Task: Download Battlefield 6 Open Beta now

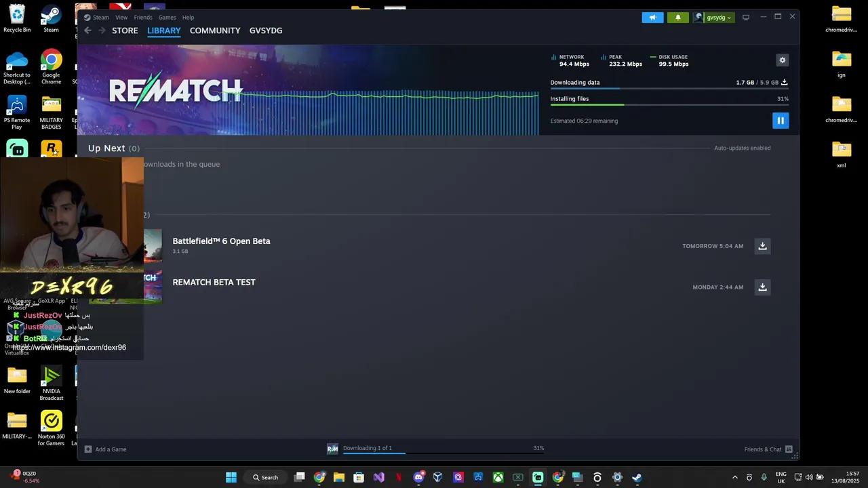Action: pos(763,246)
